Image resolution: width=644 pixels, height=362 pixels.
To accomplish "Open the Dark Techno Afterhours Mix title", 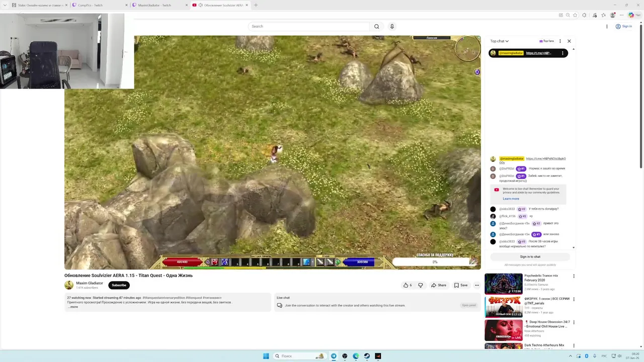I will coord(544,345).
